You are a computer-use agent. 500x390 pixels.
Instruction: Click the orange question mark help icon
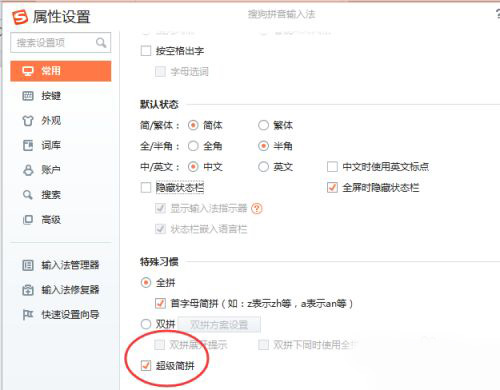pyautogui.click(x=257, y=209)
